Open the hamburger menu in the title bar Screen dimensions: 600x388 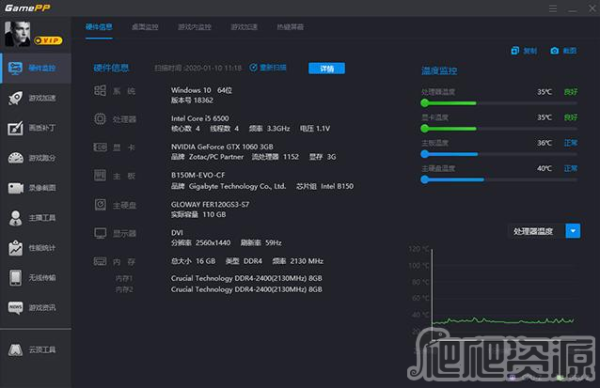click(553, 8)
